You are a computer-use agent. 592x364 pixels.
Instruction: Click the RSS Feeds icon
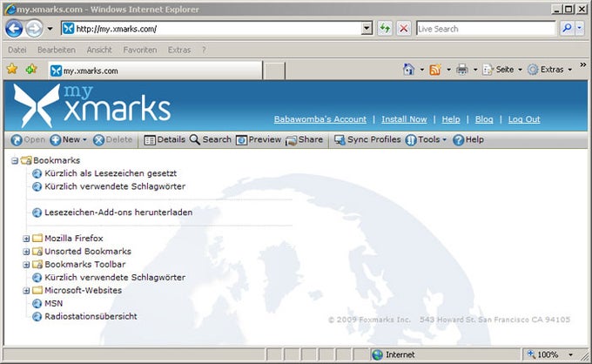coord(435,70)
